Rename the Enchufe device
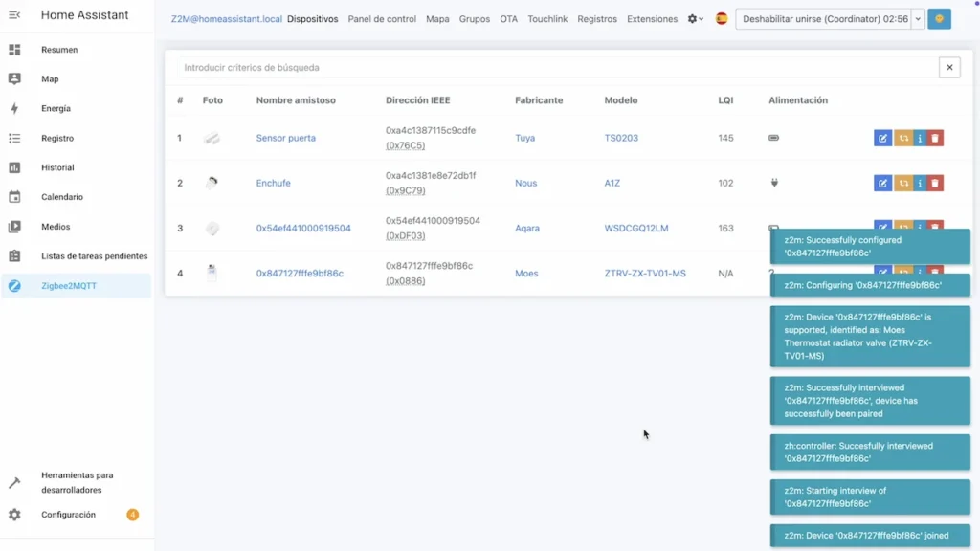980x551 pixels. point(882,183)
